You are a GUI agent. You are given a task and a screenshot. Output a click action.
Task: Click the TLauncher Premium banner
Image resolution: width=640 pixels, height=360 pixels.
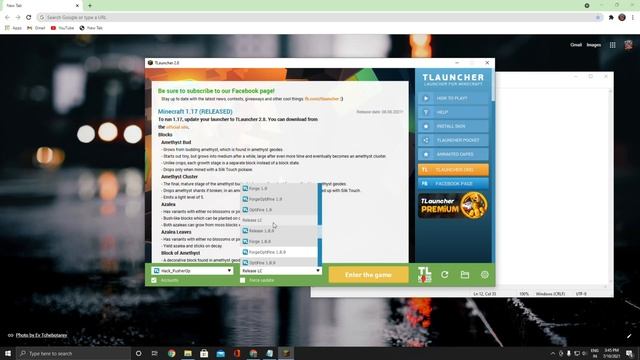453,205
